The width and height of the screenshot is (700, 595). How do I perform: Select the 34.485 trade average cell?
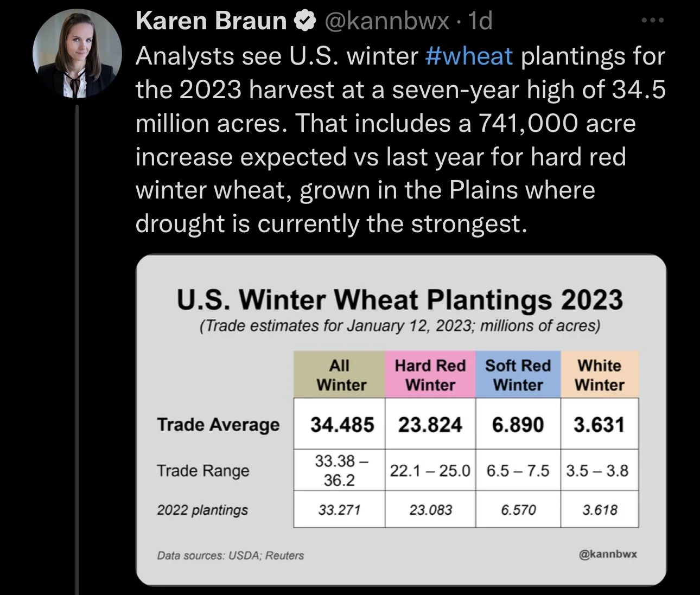[340, 424]
